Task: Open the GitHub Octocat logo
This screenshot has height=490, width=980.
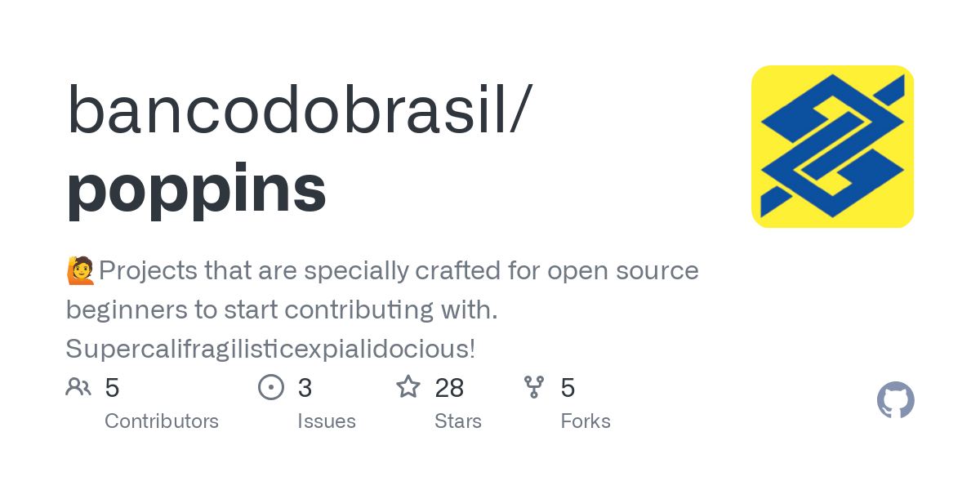Action: click(x=895, y=400)
